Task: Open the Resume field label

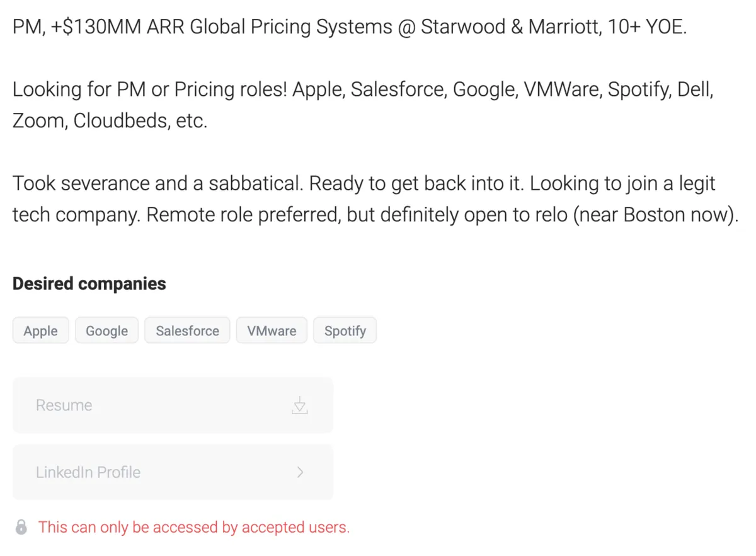Action: (x=64, y=405)
